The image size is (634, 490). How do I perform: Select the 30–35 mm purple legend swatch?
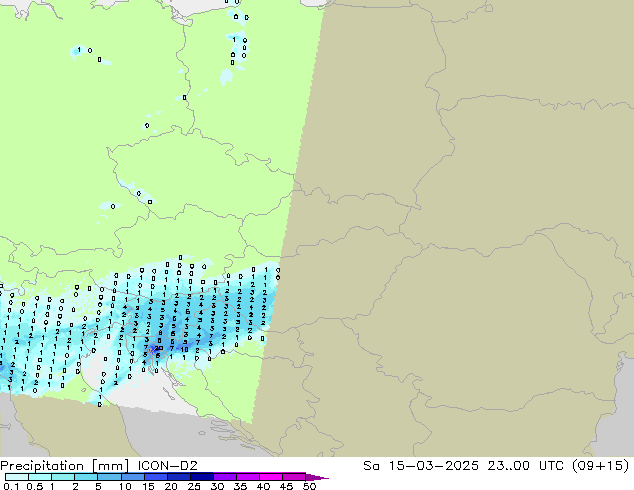(x=224, y=477)
